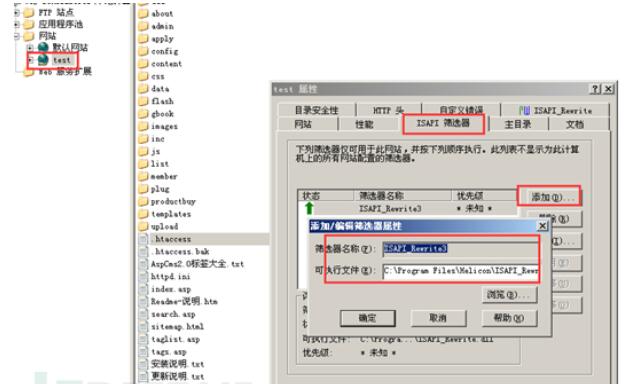The width and height of the screenshot is (628, 384).
Task: Switch to the 目录安全性 tab
Action: (x=317, y=110)
